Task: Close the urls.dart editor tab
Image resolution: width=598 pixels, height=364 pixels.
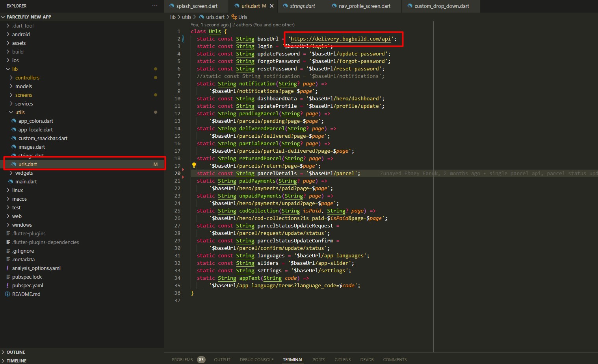Action: click(271, 6)
